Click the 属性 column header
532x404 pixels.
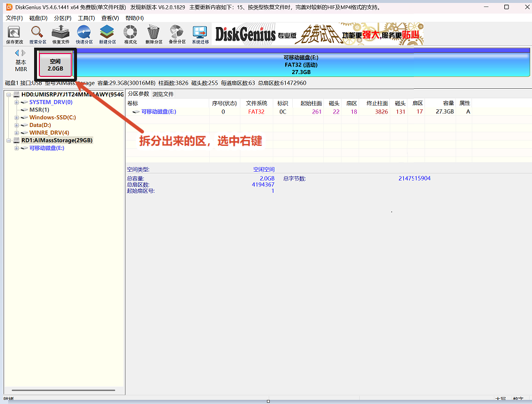(x=464, y=103)
